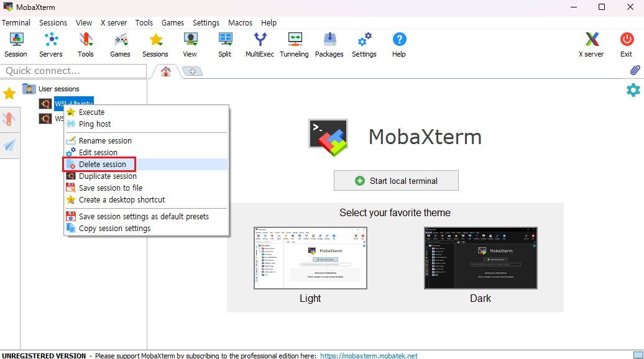The image size is (644, 359).
Task: Go to the Home tab icon
Action: pos(166,71)
